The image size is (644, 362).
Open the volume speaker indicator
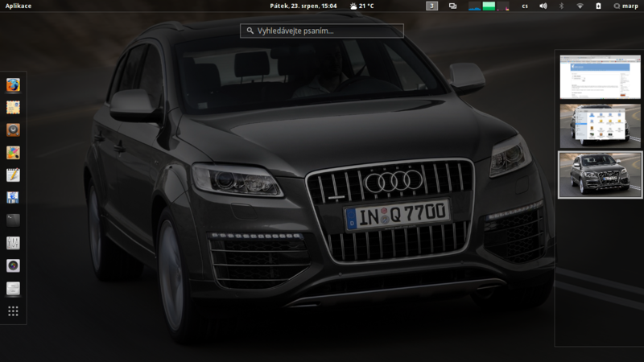[x=543, y=6]
